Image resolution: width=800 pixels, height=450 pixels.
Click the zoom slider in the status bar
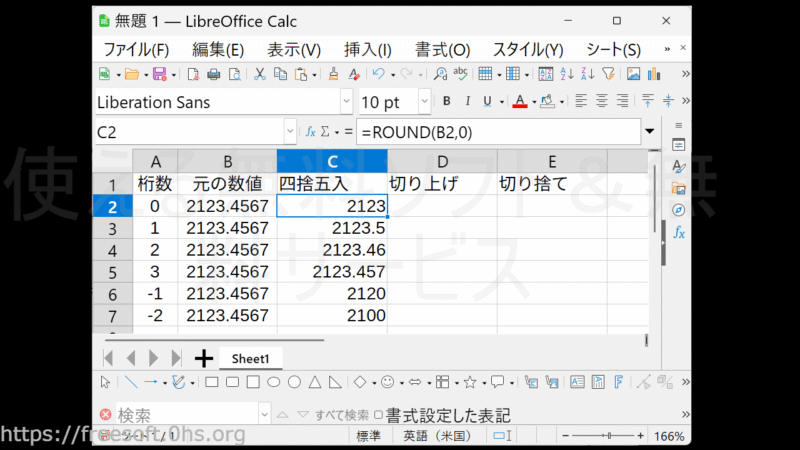pyautogui.click(x=609, y=437)
